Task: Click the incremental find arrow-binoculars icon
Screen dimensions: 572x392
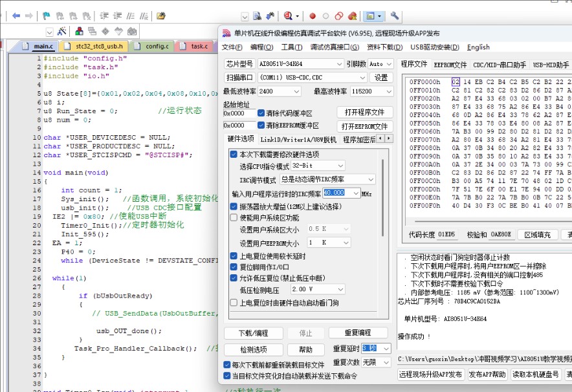Action: pos(270,16)
